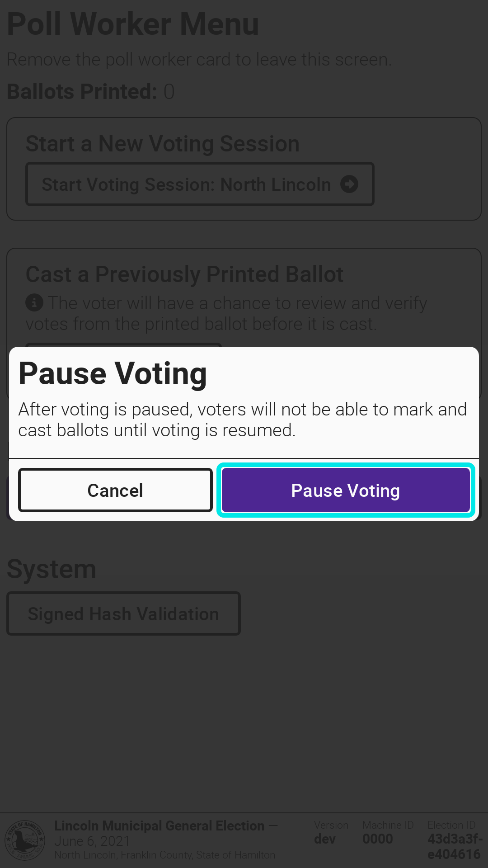Click the Poll Worker Menu heading
This screenshot has height=868, width=488.
pos(133,24)
